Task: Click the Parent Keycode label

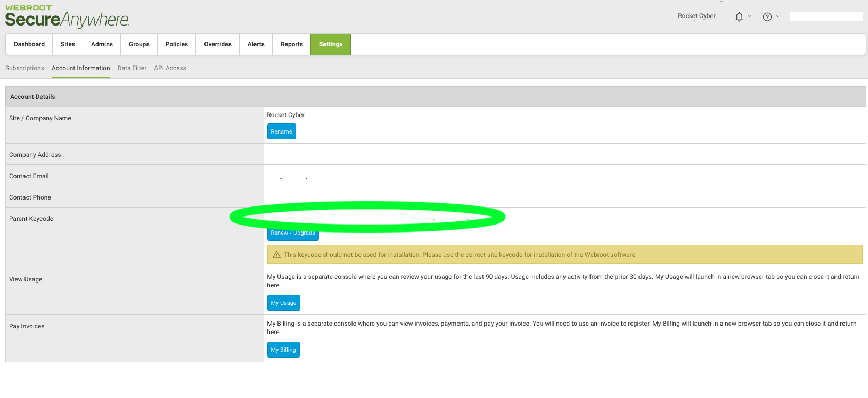Action: 31,219
